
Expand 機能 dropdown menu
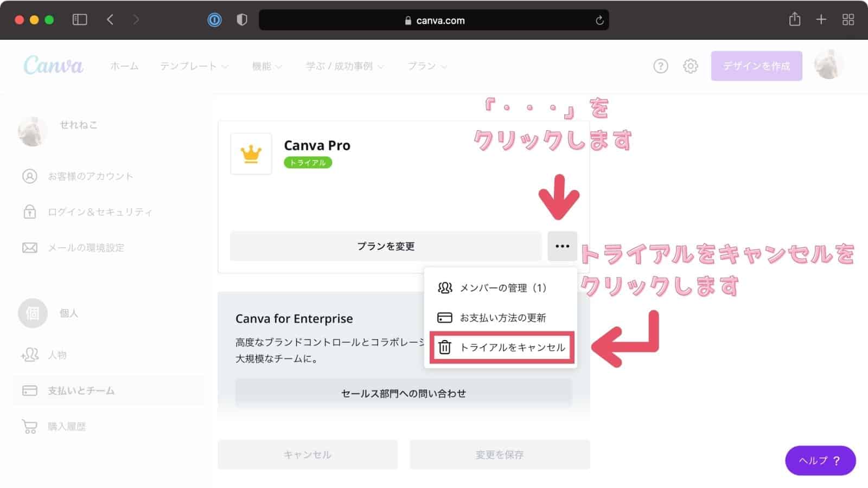pos(267,66)
